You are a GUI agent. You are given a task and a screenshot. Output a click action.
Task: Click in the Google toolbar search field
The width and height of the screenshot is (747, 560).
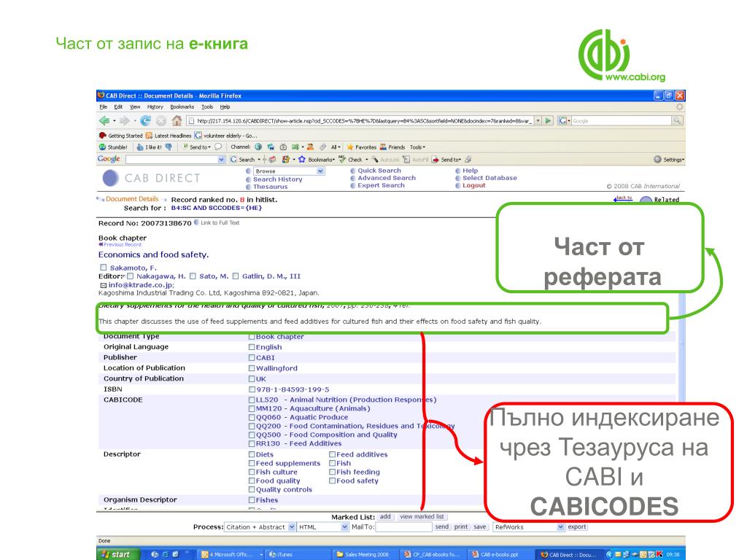coord(172,160)
